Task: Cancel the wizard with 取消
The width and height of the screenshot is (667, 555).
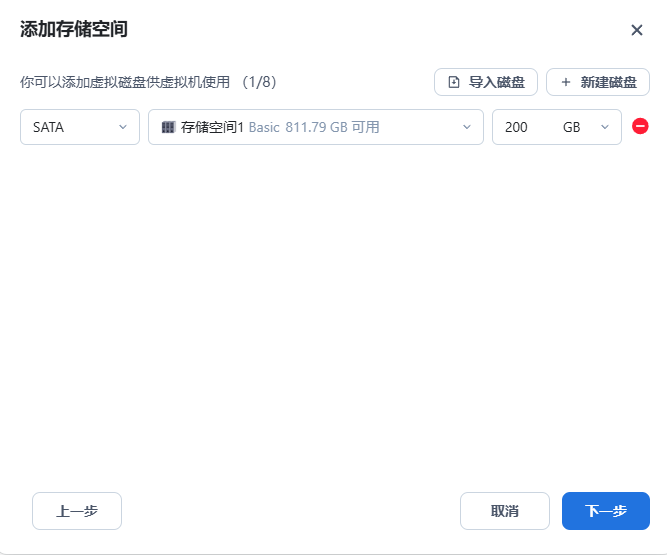Action: point(504,511)
